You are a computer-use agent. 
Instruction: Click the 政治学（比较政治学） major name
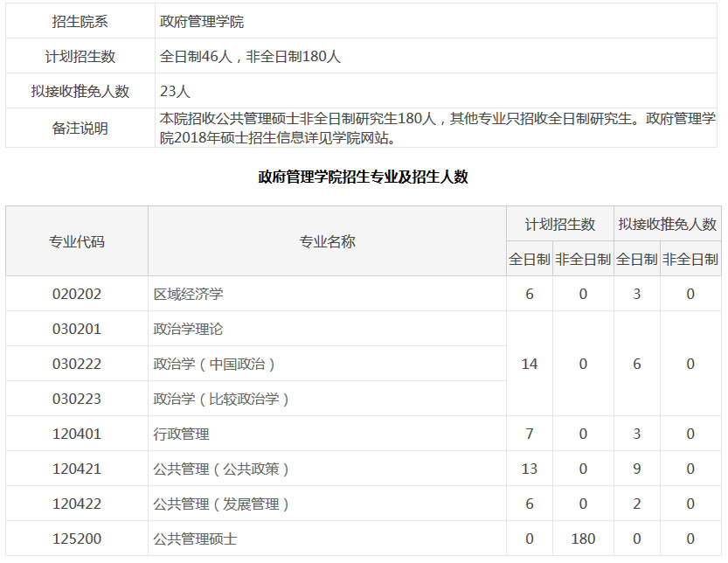[x=221, y=399]
